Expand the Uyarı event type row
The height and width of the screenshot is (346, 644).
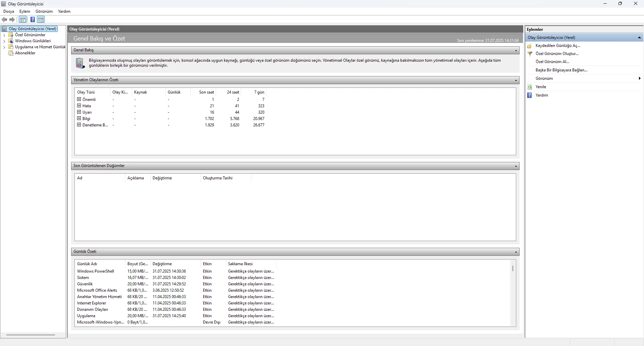pos(79,112)
